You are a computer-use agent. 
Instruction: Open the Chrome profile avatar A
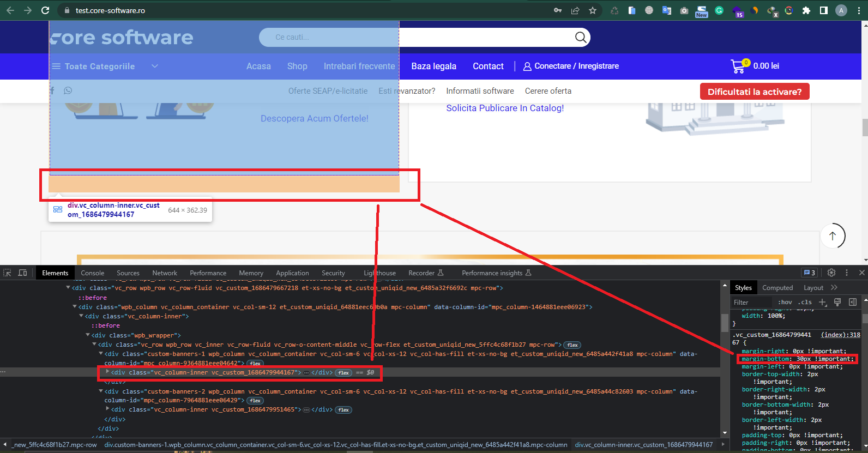pos(841,10)
